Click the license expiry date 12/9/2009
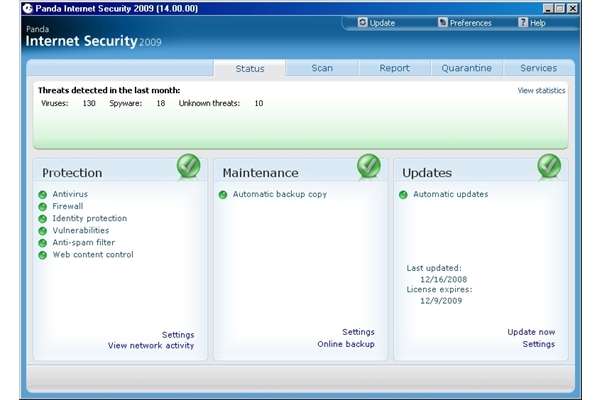The image size is (600, 400). pyautogui.click(x=441, y=301)
